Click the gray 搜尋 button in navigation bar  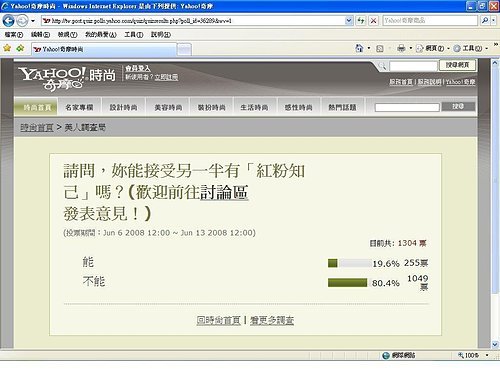(x=458, y=106)
